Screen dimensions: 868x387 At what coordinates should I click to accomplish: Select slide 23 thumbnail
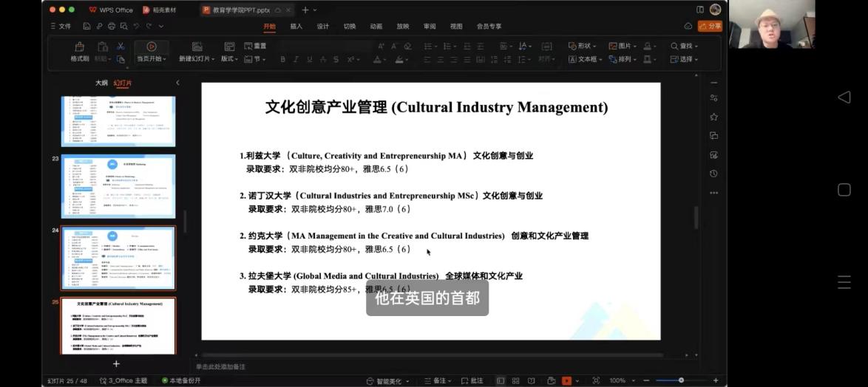(x=118, y=186)
